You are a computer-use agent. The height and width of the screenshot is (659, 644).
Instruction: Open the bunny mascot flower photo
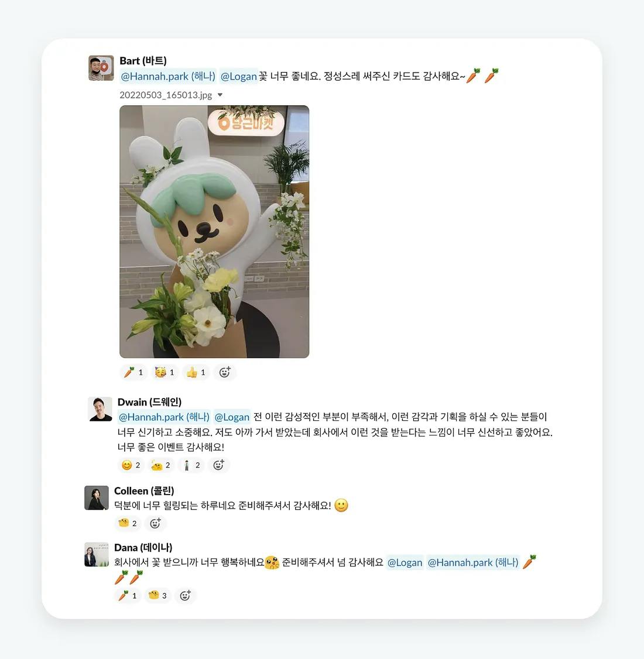[x=214, y=232]
